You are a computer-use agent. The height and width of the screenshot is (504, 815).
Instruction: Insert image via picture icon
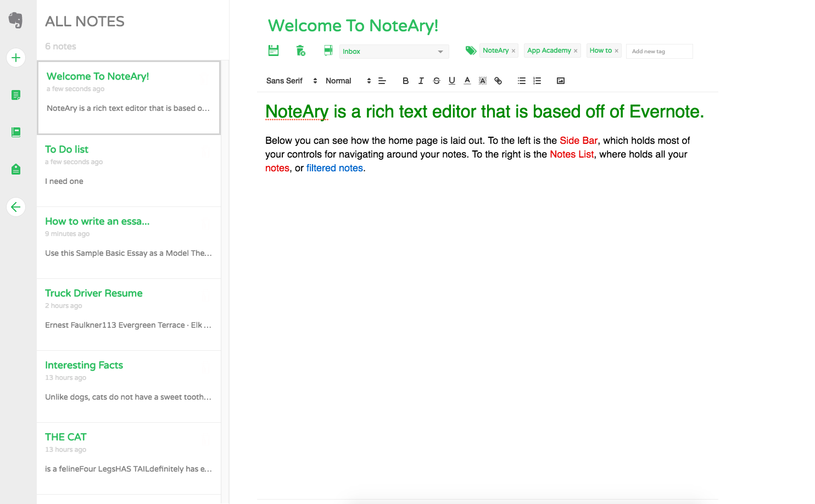[x=561, y=81]
